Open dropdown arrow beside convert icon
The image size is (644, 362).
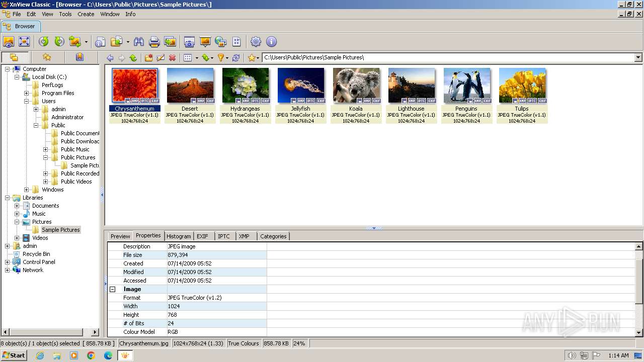[128, 42]
